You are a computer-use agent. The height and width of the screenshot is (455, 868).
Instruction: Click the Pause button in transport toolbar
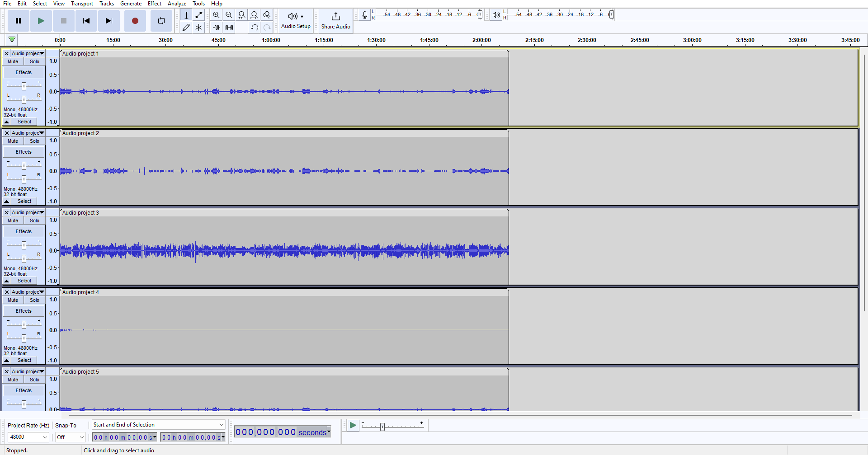click(19, 21)
